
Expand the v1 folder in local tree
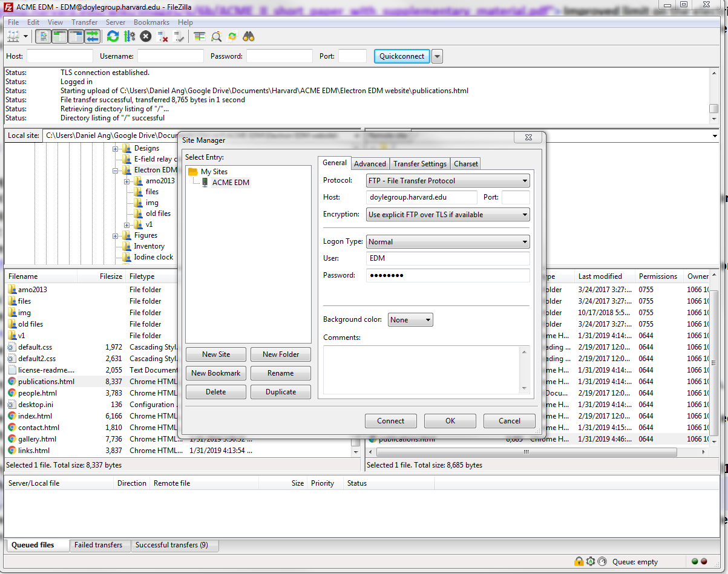[x=127, y=224]
